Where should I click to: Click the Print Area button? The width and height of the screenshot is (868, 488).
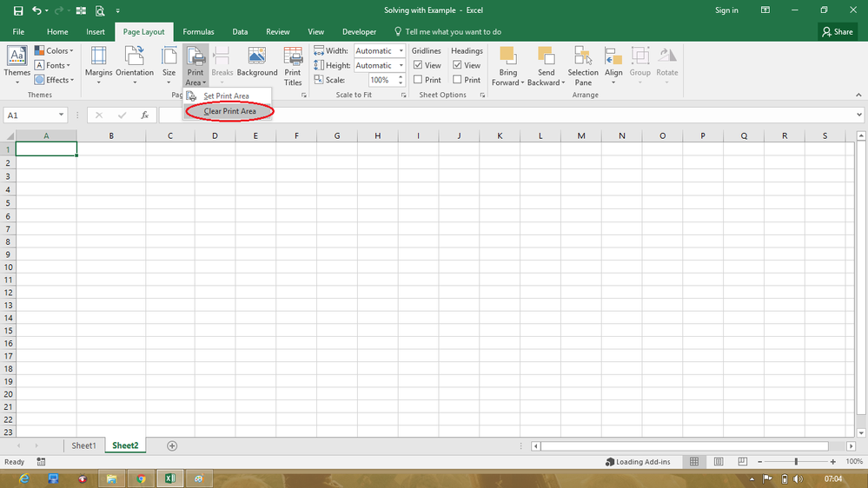[x=195, y=65]
